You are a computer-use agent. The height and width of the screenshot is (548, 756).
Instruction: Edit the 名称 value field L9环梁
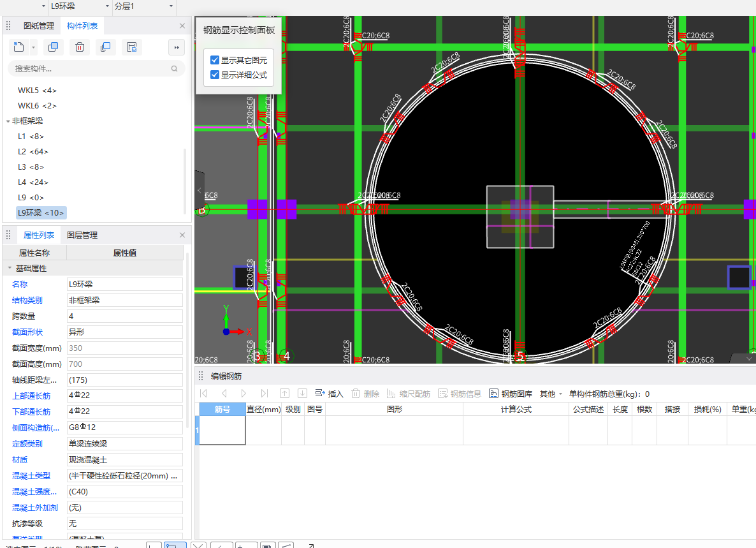click(x=125, y=284)
